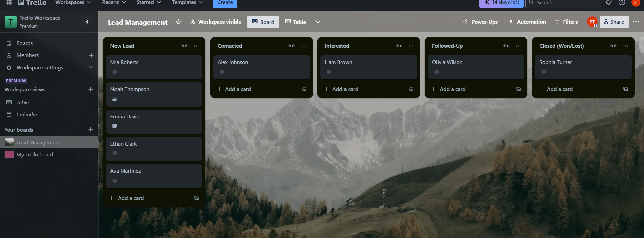Viewport: 644px width, 238px height.
Task: Open Contacted list actions menu
Action: (x=304, y=46)
